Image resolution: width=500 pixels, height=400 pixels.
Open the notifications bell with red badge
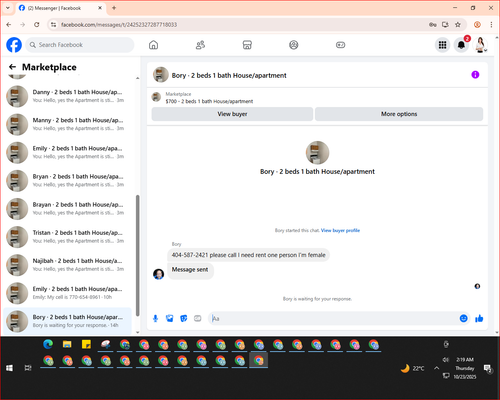[462, 45]
